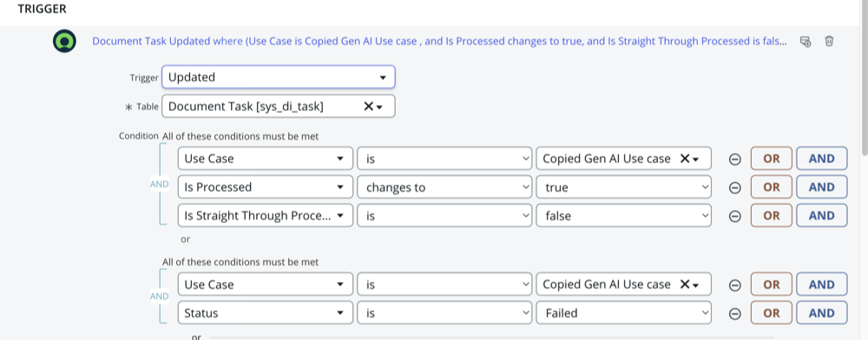Open operator dropdown in second Use Case row
Screen dimensions: 868x340
[445, 284]
